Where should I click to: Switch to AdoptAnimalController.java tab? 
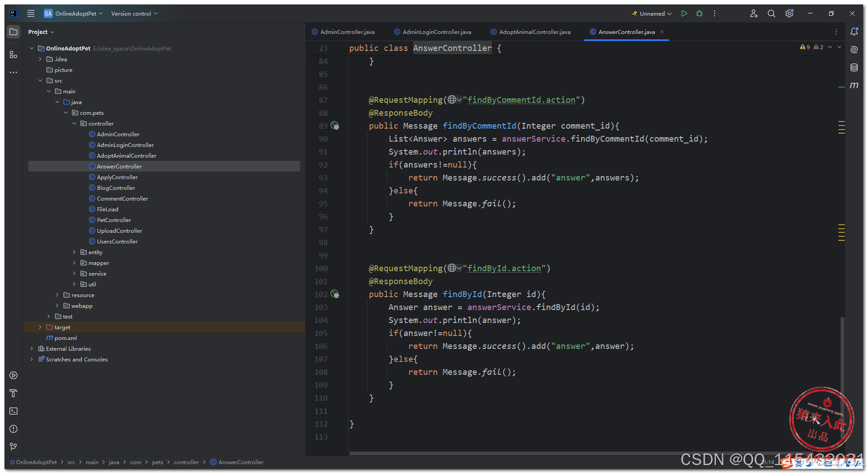tap(531, 32)
